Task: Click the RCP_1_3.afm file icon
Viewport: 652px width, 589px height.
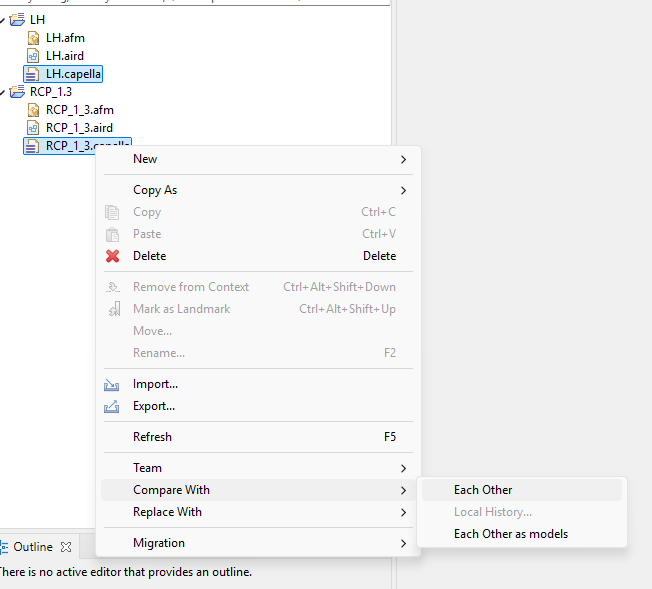Action: (x=32, y=110)
